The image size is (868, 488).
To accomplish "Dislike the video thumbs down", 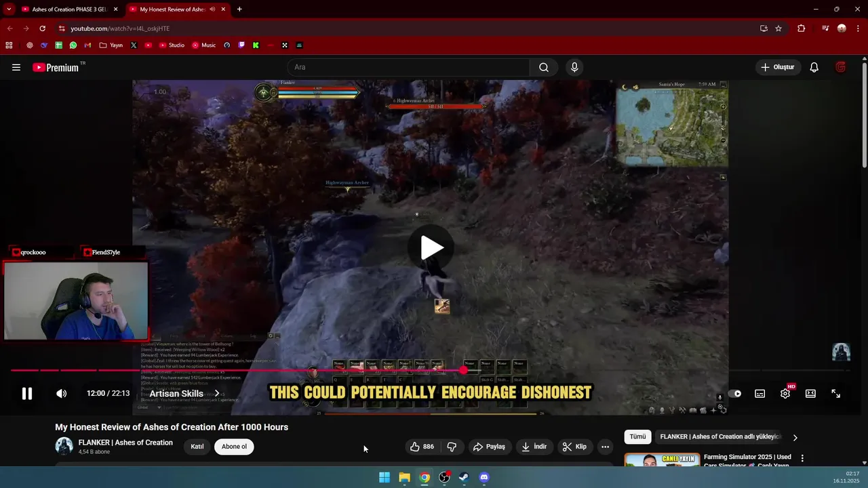I will [452, 447].
